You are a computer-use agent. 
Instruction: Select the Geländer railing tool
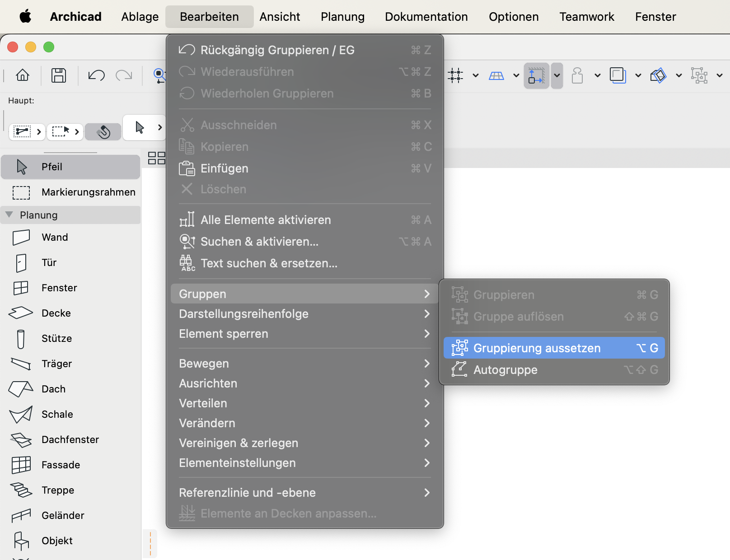coord(70,515)
